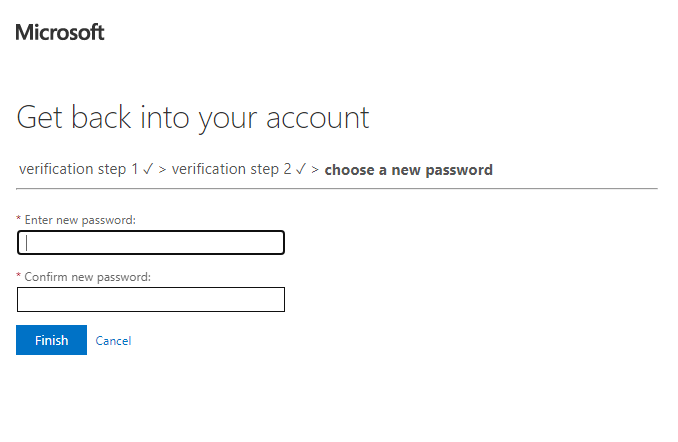Click red asterisk beside Enter new password
Image resolution: width=678 pixels, height=442 pixels.
[x=18, y=219]
